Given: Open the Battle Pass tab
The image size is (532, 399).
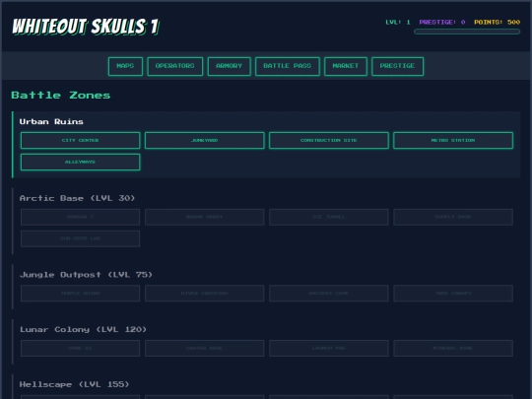Looking at the screenshot, I should (288, 66).
